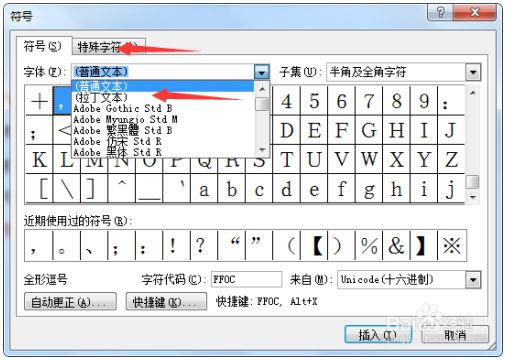Click the 自动更正(A) button

[70, 302]
